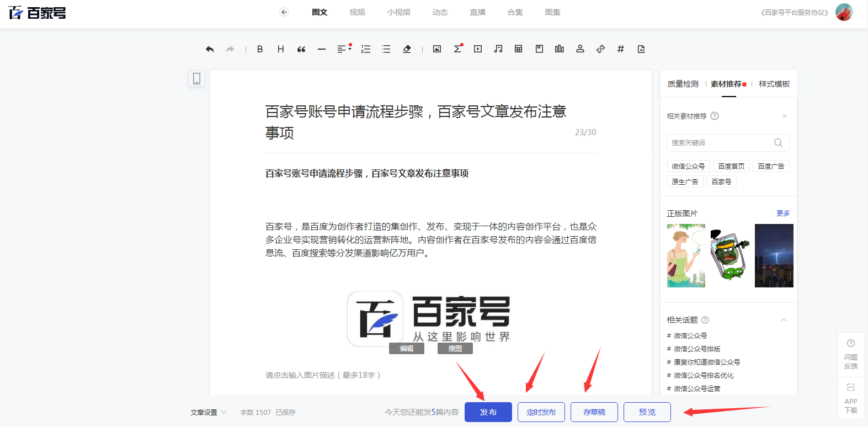The image size is (868, 427).
Task: Insert a poll using the bar chart icon
Action: pyautogui.click(x=560, y=49)
